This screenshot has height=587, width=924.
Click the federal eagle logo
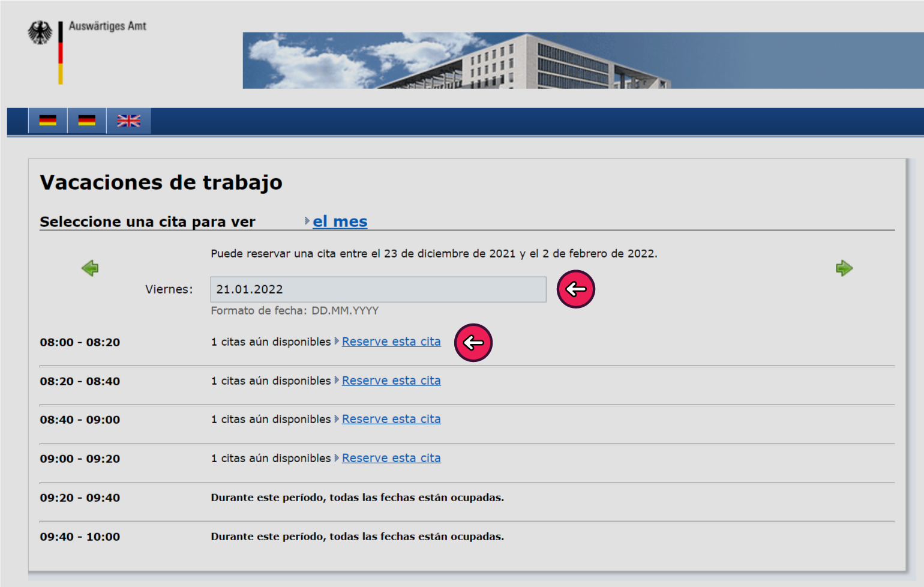pyautogui.click(x=40, y=32)
